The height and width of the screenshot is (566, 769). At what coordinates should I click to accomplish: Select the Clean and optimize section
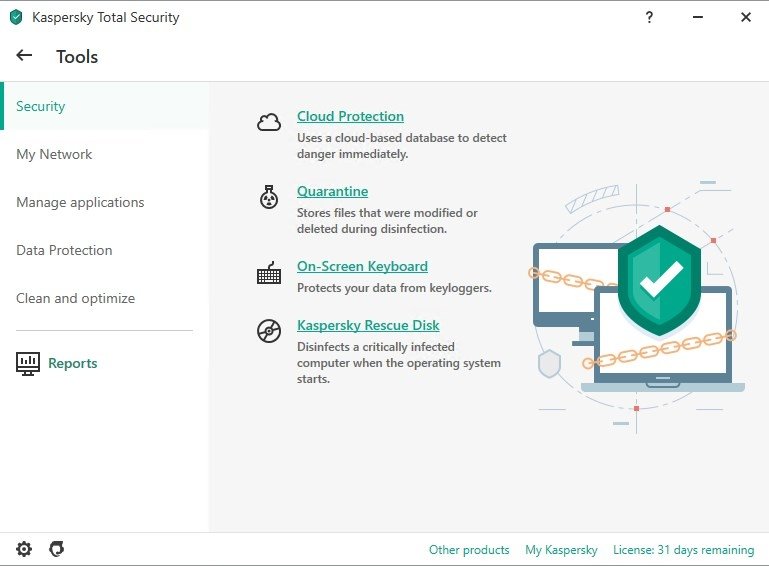[105, 298]
